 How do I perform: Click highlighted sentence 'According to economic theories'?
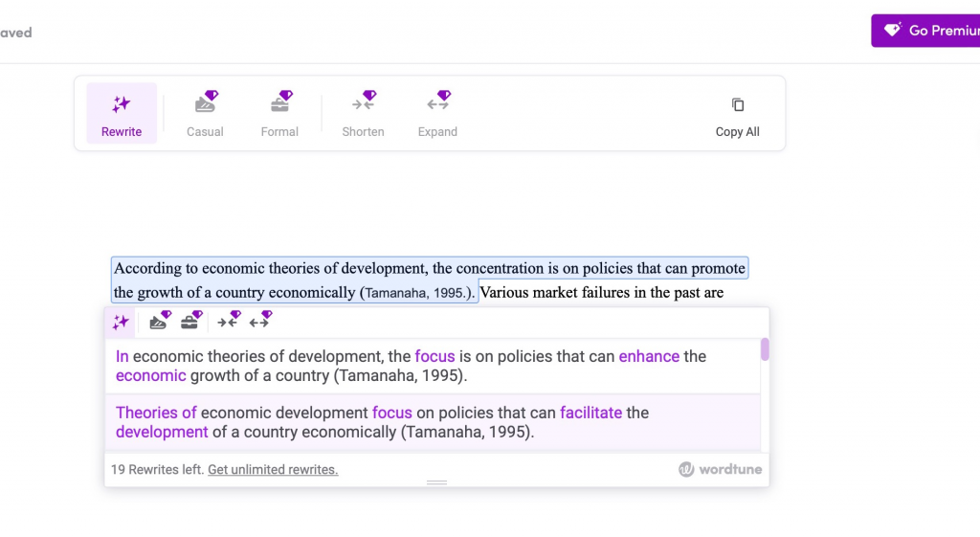click(x=430, y=280)
